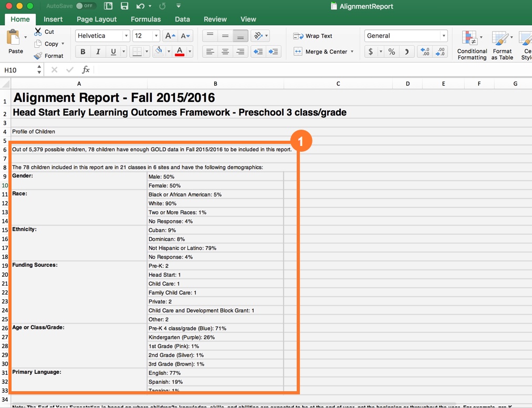Switch to the Formulas ribbon tab
Screen dimensions: 532x408
tap(145, 19)
